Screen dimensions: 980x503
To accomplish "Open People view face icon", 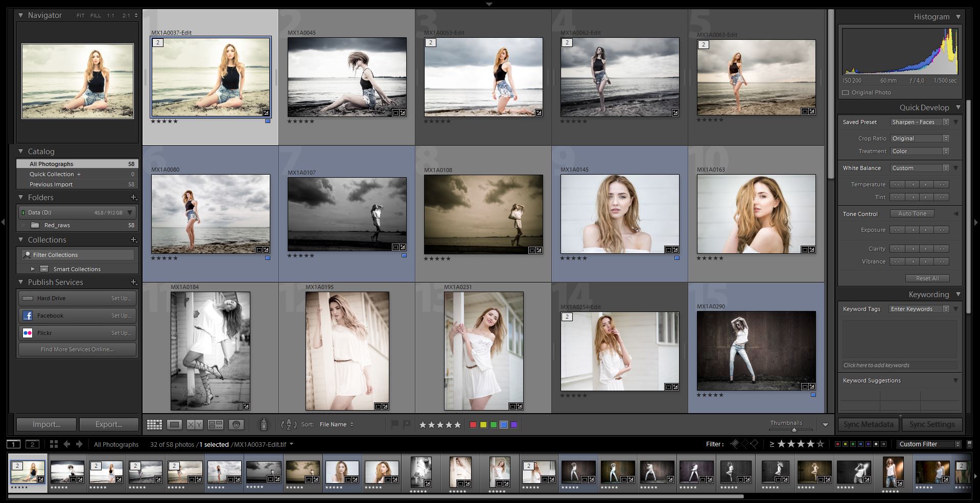I will click(236, 424).
